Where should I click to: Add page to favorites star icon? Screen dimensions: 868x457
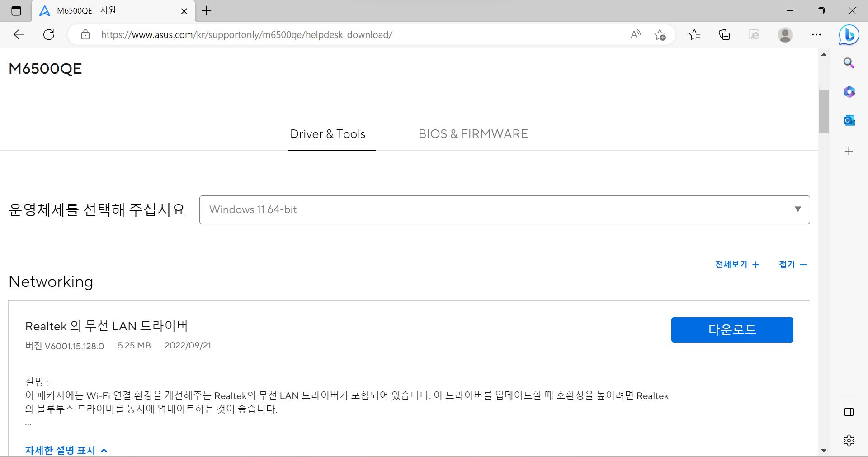coord(660,34)
